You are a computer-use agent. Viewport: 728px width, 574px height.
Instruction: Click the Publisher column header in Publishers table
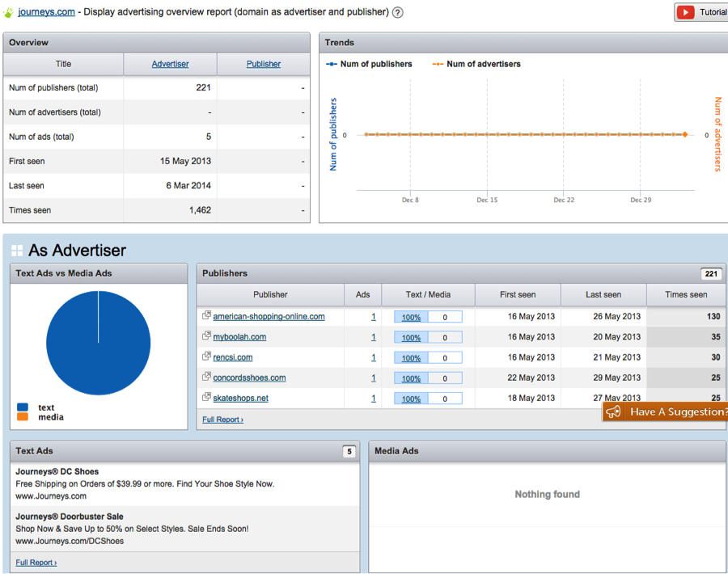point(270,294)
